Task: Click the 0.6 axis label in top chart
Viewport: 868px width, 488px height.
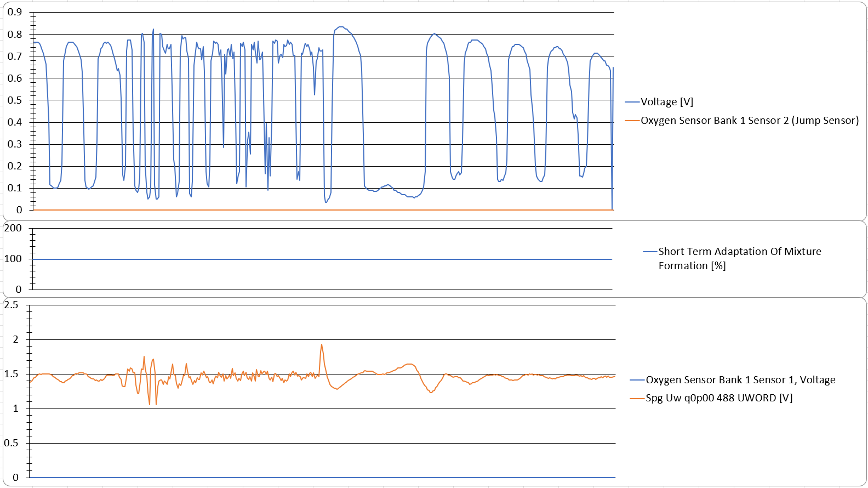Action: click(x=15, y=78)
